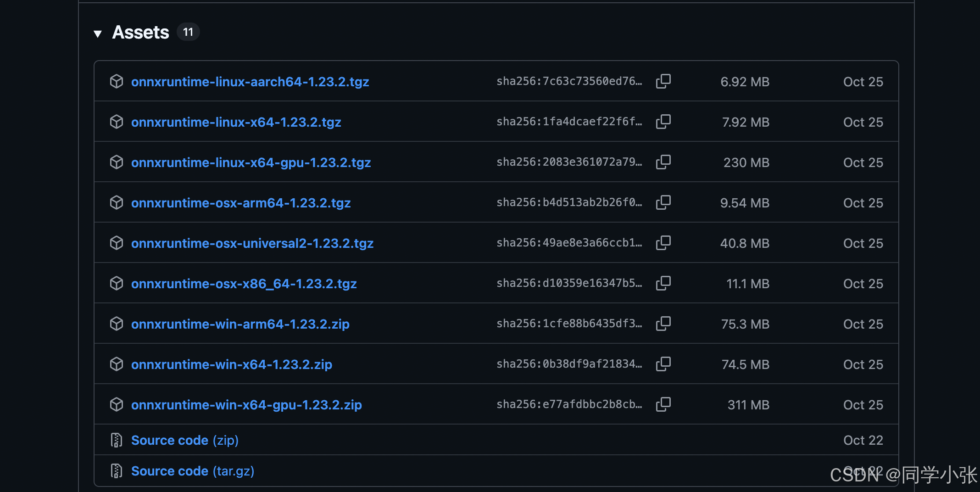Click zip file icon beside Source code (zip)
The width and height of the screenshot is (980, 492).
117,440
